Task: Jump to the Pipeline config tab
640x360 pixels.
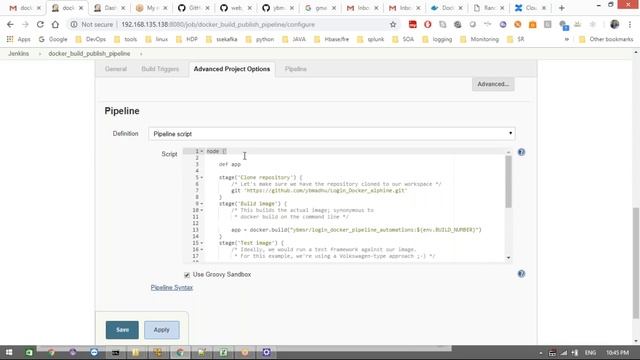Action: click(296, 69)
